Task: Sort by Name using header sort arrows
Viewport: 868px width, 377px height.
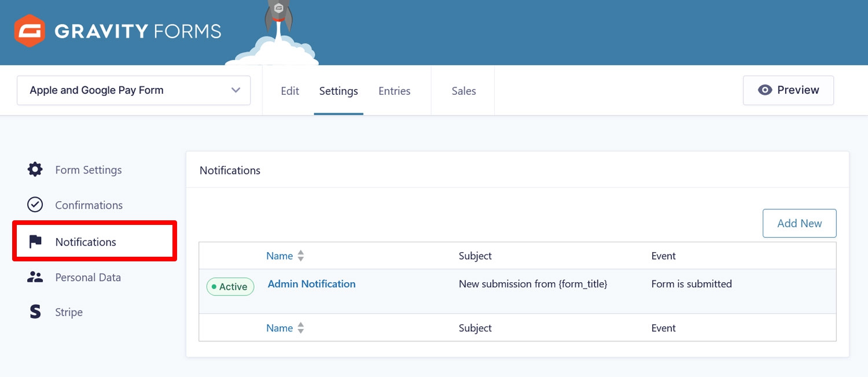Action: click(300, 256)
